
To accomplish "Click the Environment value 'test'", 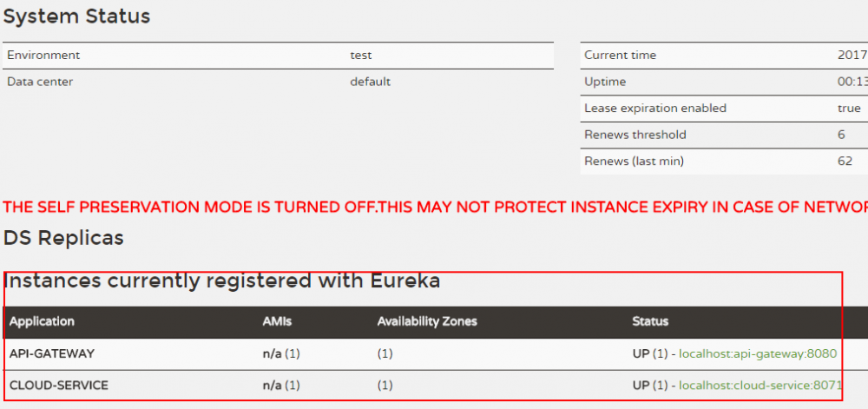I will [361, 56].
